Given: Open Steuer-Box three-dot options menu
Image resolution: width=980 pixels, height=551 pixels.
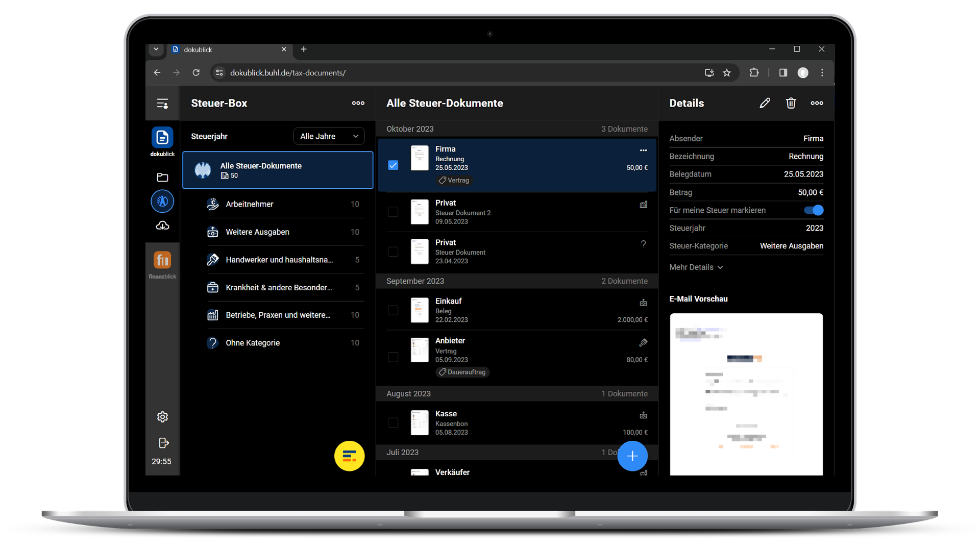Looking at the screenshot, I should (358, 103).
